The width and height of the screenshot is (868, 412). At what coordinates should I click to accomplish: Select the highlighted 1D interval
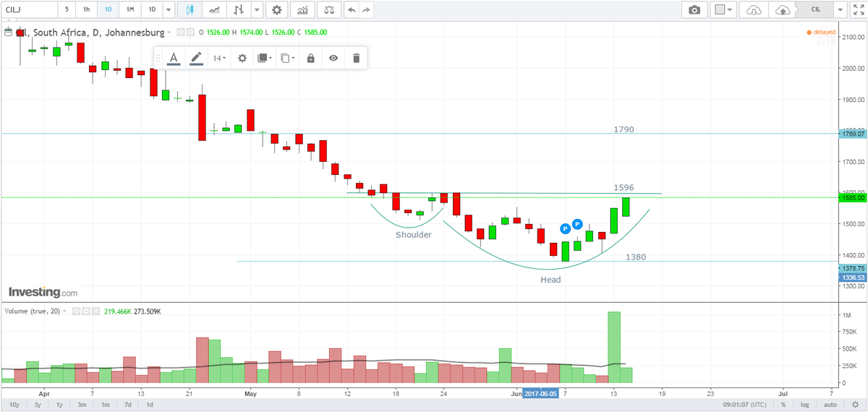[x=109, y=10]
